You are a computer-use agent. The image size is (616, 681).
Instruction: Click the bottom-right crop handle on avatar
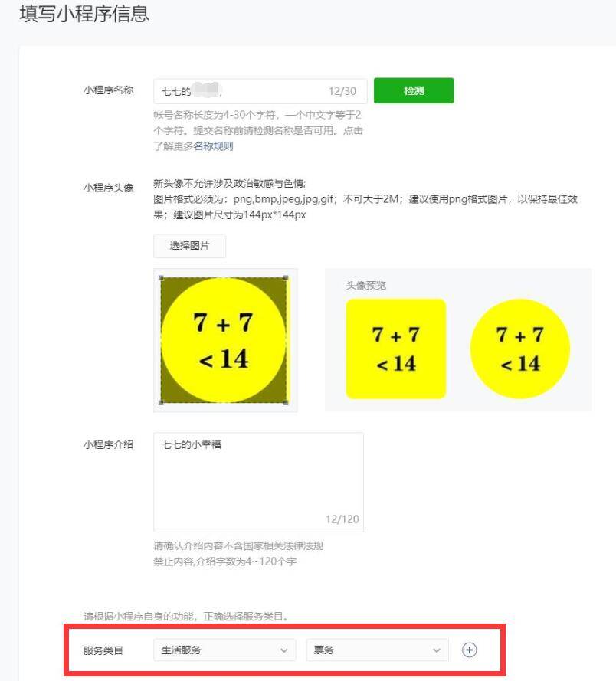(x=286, y=403)
